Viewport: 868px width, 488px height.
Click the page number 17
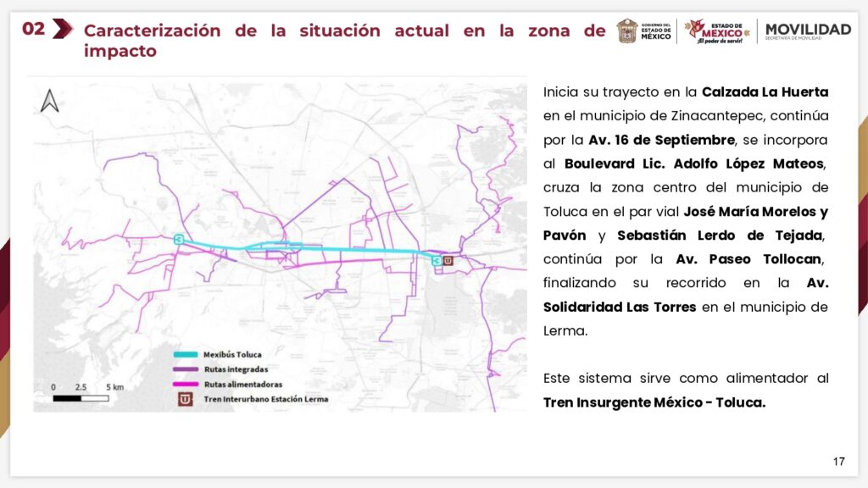tap(837, 463)
